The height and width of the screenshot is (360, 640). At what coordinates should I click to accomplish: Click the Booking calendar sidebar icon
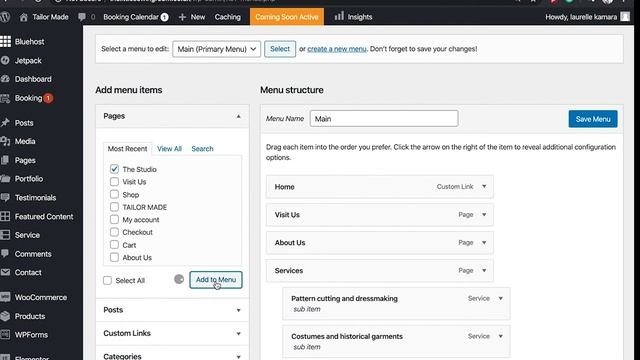pyautogui.click(x=5, y=98)
